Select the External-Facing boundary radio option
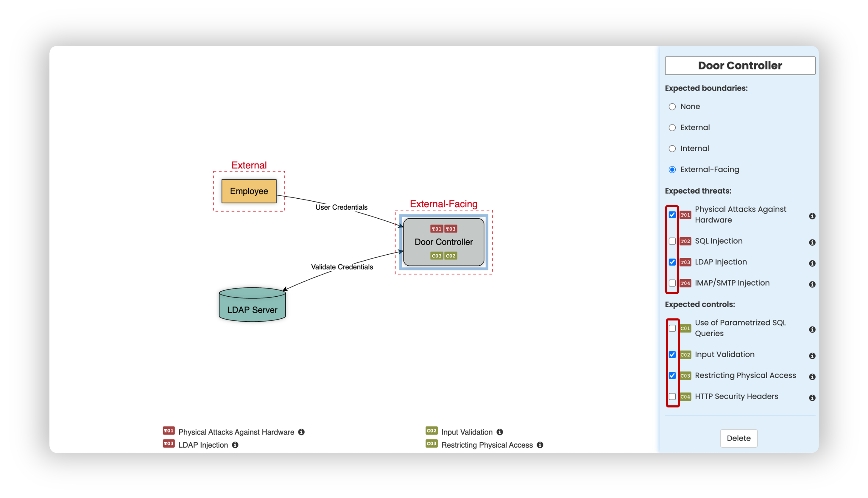 point(672,170)
